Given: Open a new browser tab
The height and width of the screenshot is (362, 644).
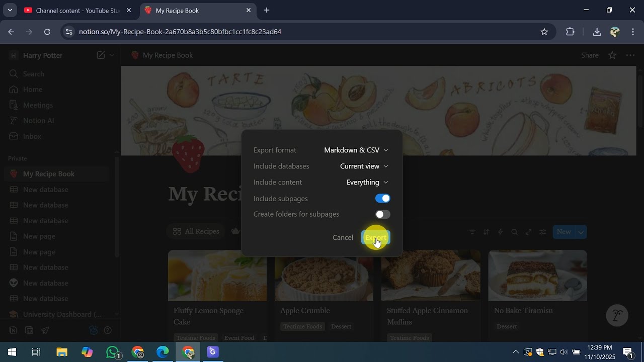Looking at the screenshot, I should [267, 10].
